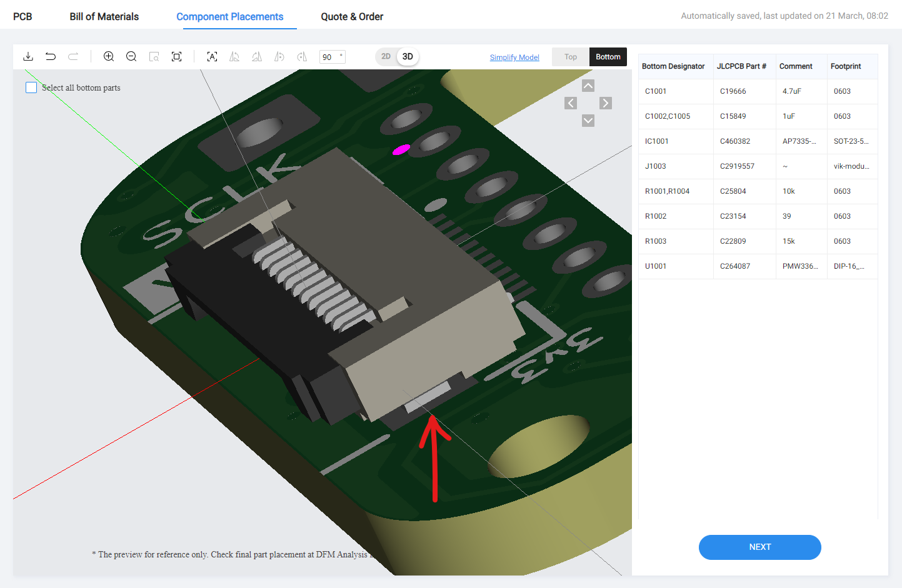Click the download icon in the viewer toolbar
Viewport: 902px width, 588px height.
pos(28,57)
